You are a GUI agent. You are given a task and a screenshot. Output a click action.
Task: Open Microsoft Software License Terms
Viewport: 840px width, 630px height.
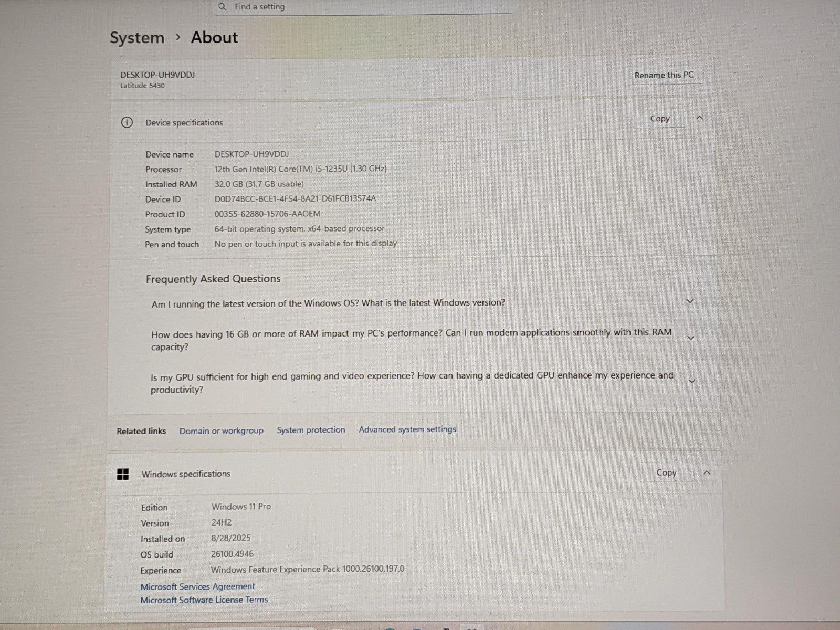point(204,600)
